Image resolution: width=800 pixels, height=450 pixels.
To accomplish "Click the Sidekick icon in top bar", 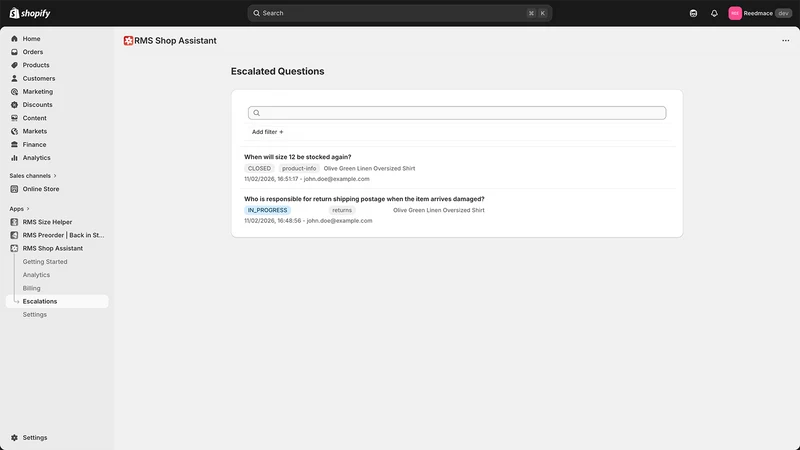I will (x=693, y=13).
